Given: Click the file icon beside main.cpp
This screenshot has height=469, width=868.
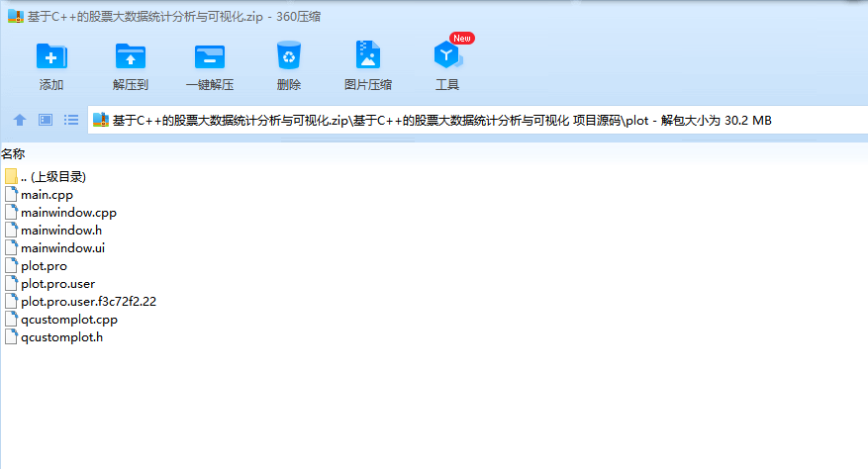Looking at the screenshot, I should pyautogui.click(x=11, y=194).
